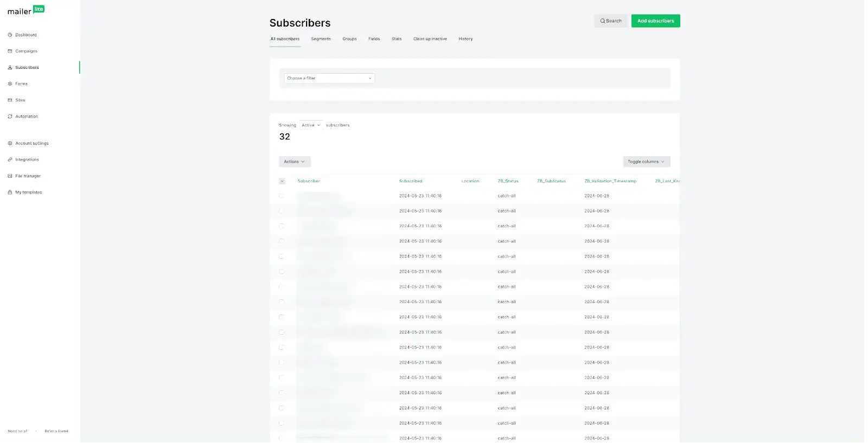
Task: Click the Add subscribers button
Action: [655, 21]
